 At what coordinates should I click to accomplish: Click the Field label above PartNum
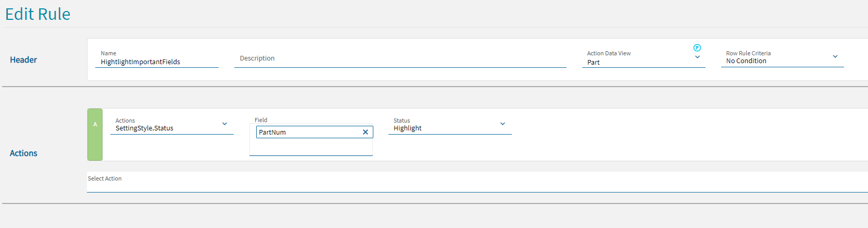261,120
